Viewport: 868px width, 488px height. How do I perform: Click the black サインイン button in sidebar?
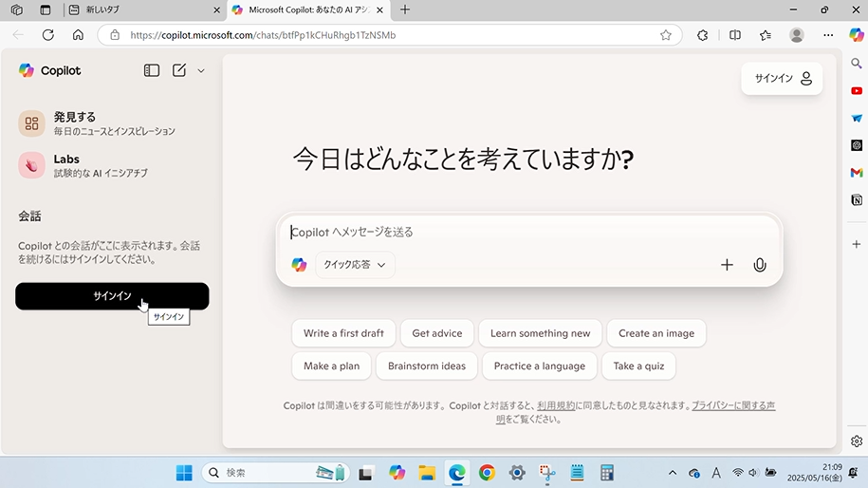pyautogui.click(x=112, y=296)
